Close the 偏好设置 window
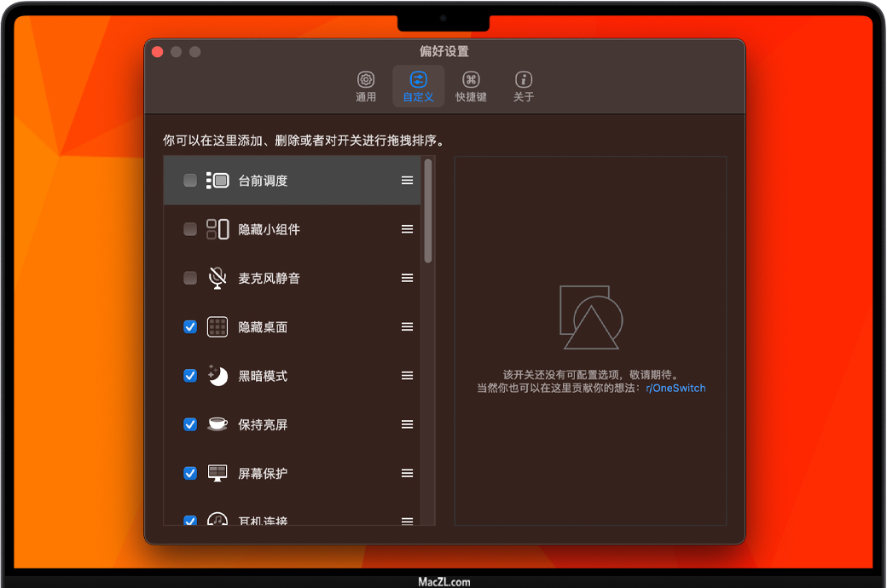Image resolution: width=887 pixels, height=588 pixels. (158, 52)
